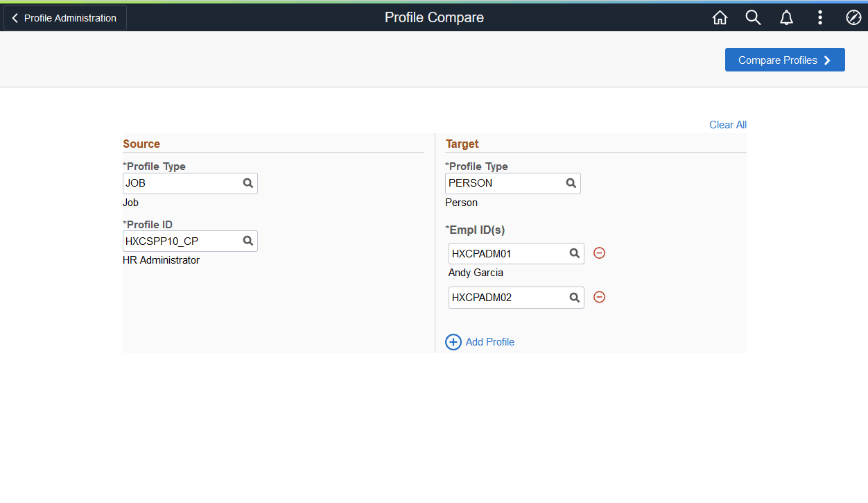
Task: Open the lookup magnifier for HXCPADM01
Action: (574, 253)
